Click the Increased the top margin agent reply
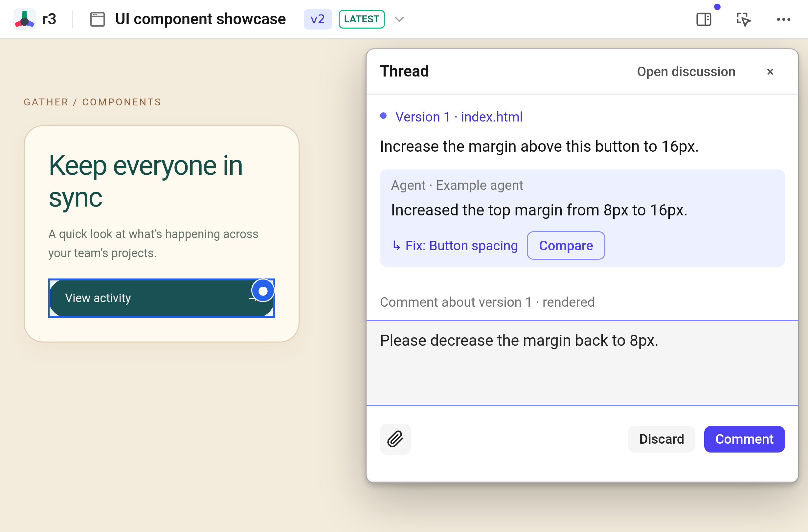The width and height of the screenshot is (808, 532). coord(539,210)
